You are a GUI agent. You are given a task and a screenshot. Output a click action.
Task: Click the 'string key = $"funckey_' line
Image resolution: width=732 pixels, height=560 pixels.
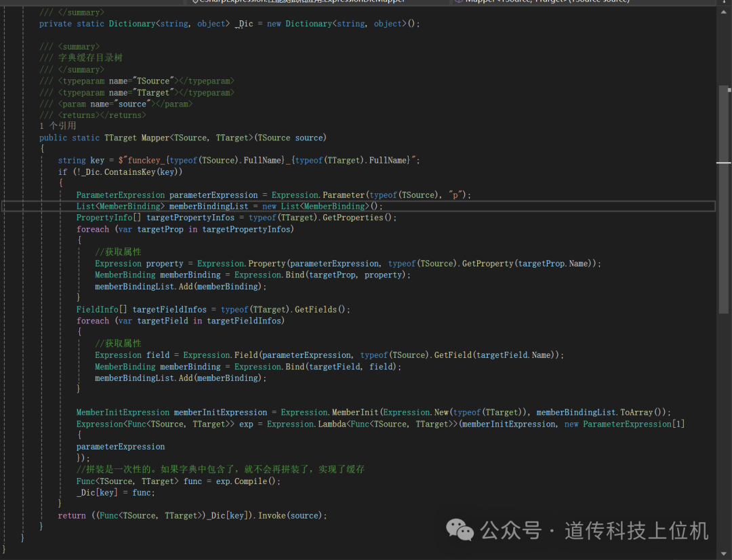pos(239,160)
